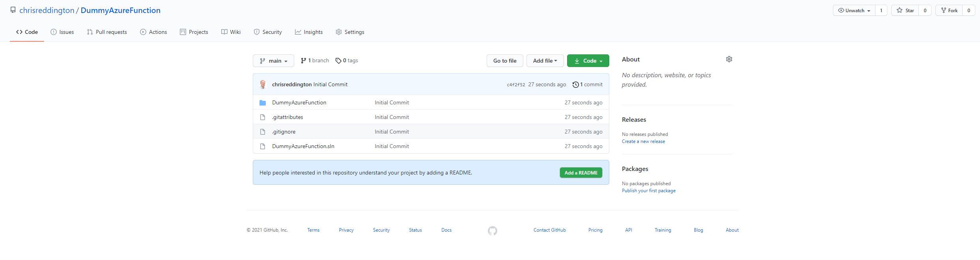
Task: Click the repository book icon beside chrisreddington
Action: click(13, 10)
